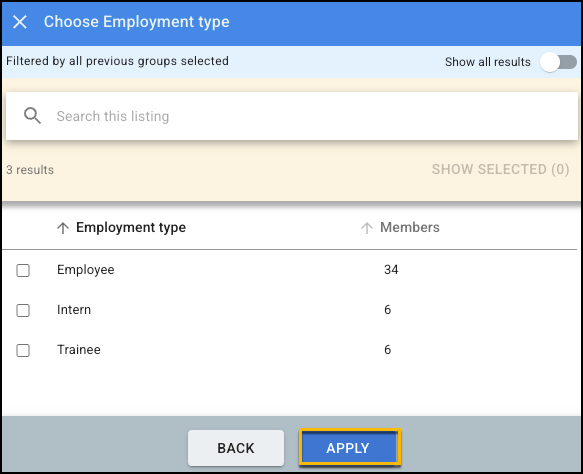Viewport: 583px width, 474px height.
Task: Click SHOW SELECTED (0) link
Action: coord(500,170)
